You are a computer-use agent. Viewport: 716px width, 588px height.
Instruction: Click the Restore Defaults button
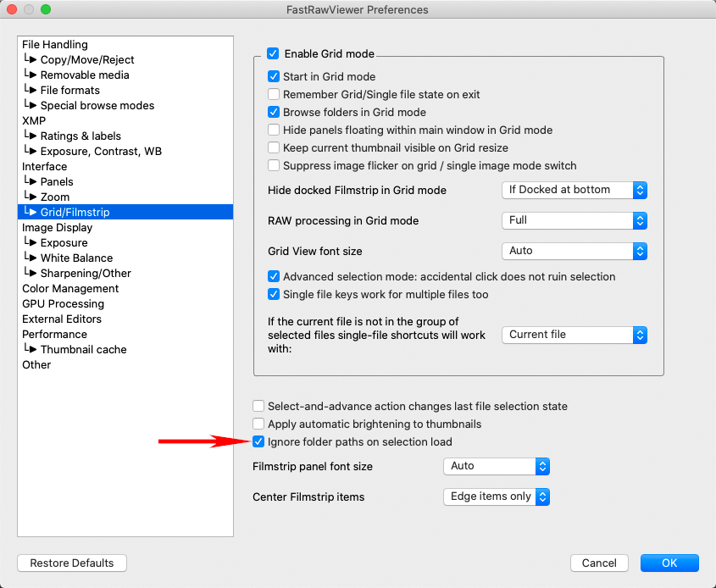[72, 563]
